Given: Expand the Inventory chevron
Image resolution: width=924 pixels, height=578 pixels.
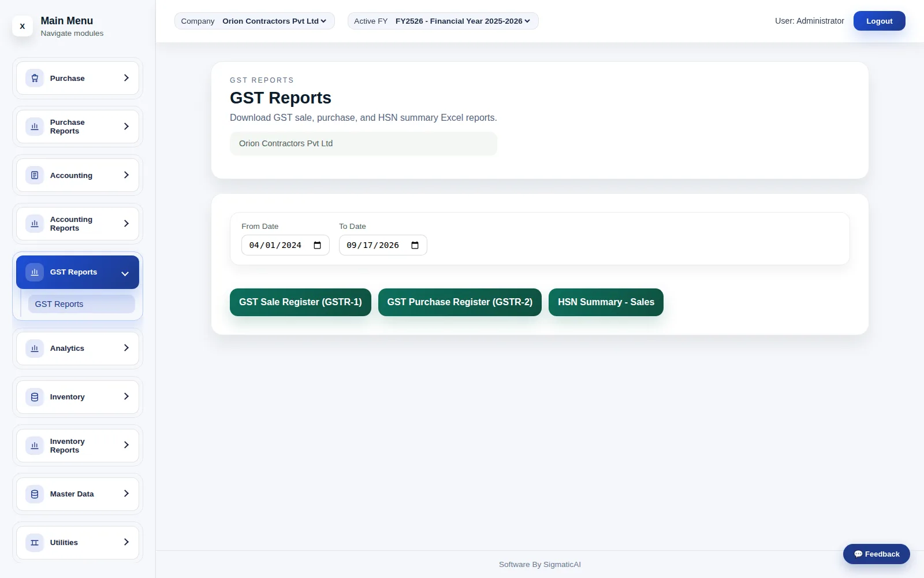Looking at the screenshot, I should 126,397.
